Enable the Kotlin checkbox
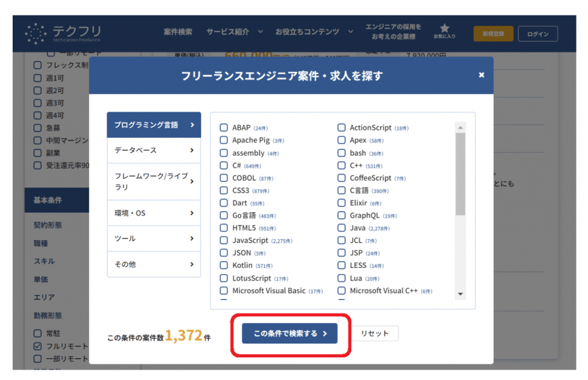This screenshot has width=588, height=380. (x=224, y=266)
